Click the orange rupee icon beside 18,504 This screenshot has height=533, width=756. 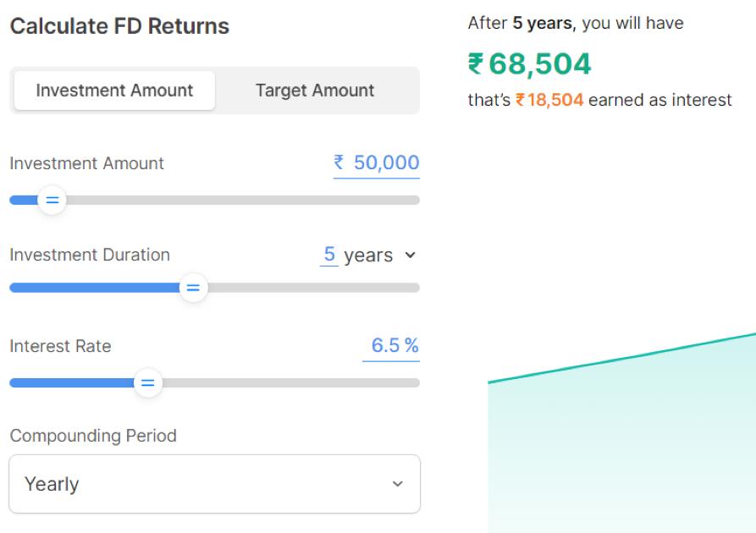[x=521, y=101]
